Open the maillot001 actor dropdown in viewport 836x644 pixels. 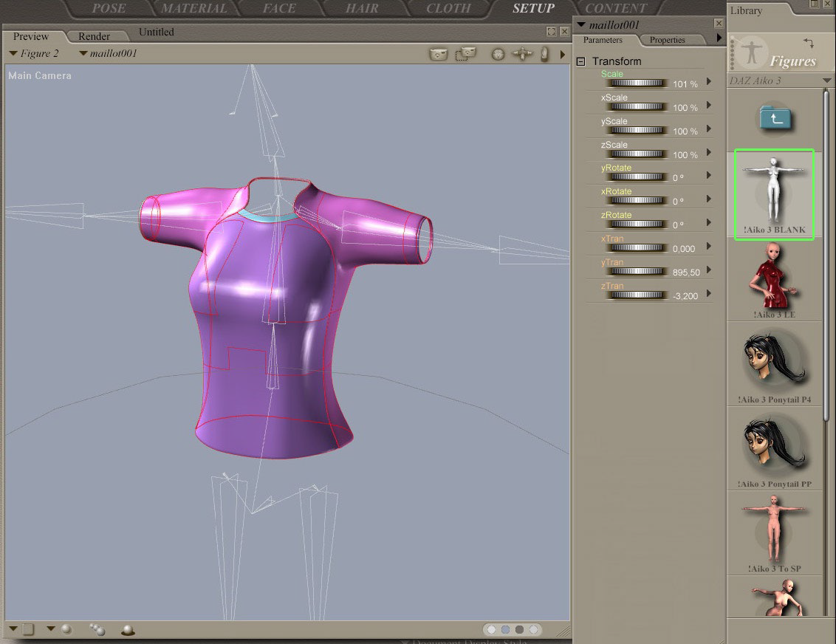pos(109,53)
